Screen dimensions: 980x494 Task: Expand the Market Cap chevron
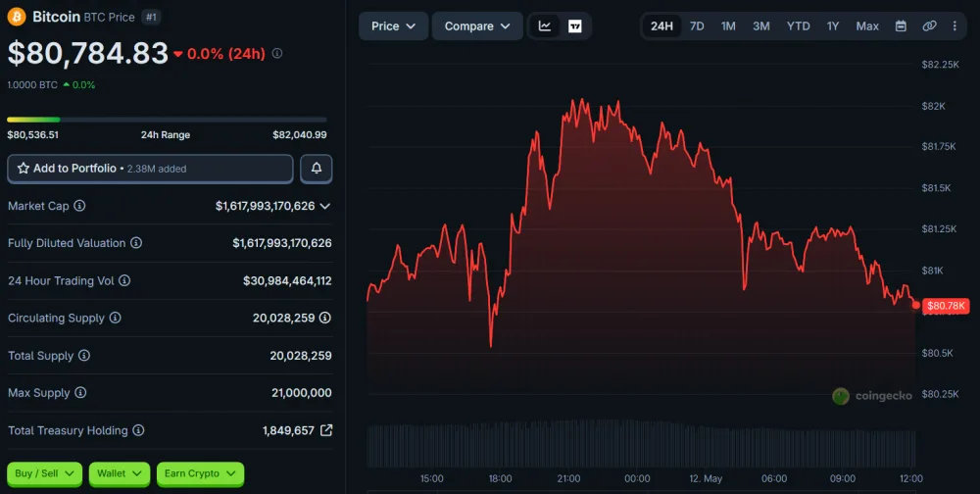coord(325,206)
